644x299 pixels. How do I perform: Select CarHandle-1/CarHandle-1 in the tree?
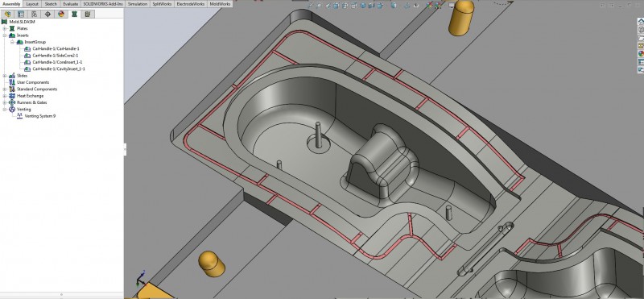56,48
